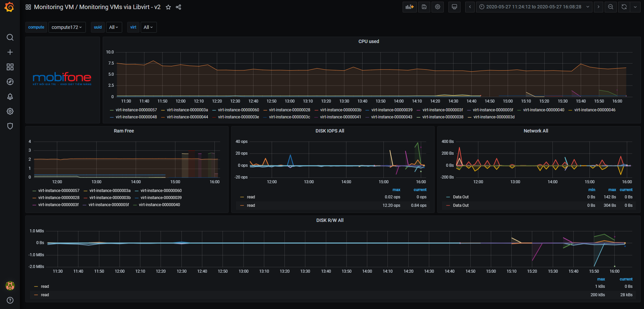Click the Monitoring VM folder breadcrumb
Screen dimensions: 644x309
54,7
